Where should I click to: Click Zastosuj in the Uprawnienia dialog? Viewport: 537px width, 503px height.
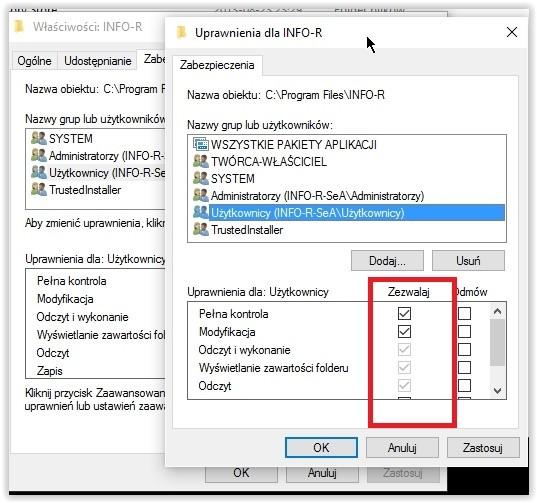(x=483, y=448)
